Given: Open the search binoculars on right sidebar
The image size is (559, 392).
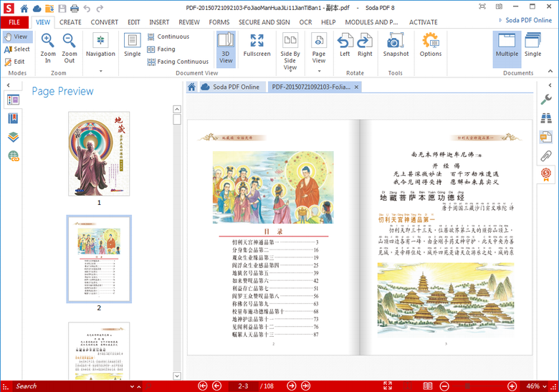Looking at the screenshot, I should [546, 118].
